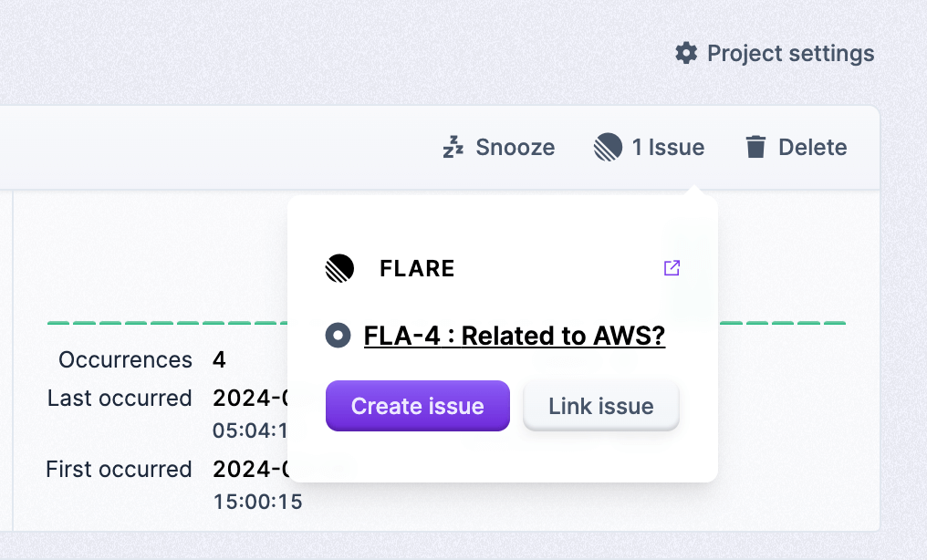Image resolution: width=927 pixels, height=560 pixels.
Task: Click the Occurrences value showing 4
Action: coord(218,359)
